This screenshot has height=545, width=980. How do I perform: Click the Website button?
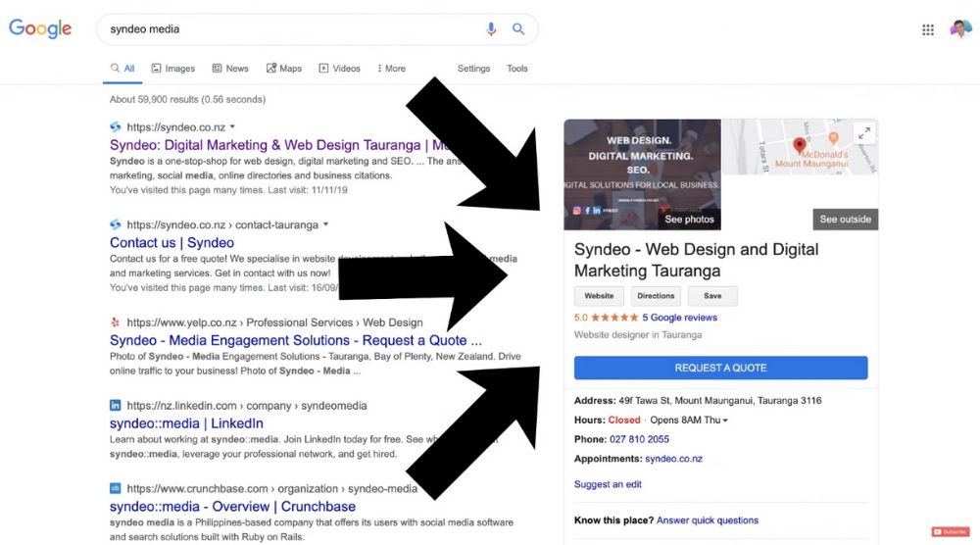[599, 296]
